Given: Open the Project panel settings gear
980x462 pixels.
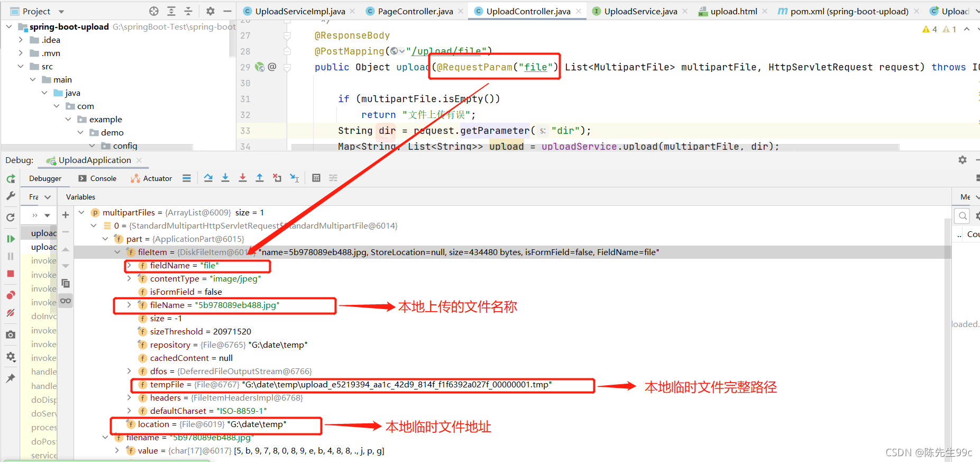Looking at the screenshot, I should 210,11.
